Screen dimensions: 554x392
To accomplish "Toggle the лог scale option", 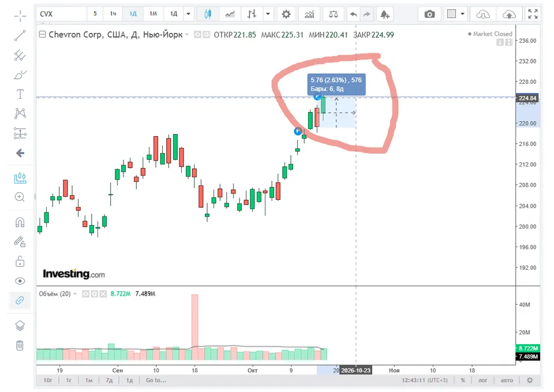I will 482,380.
